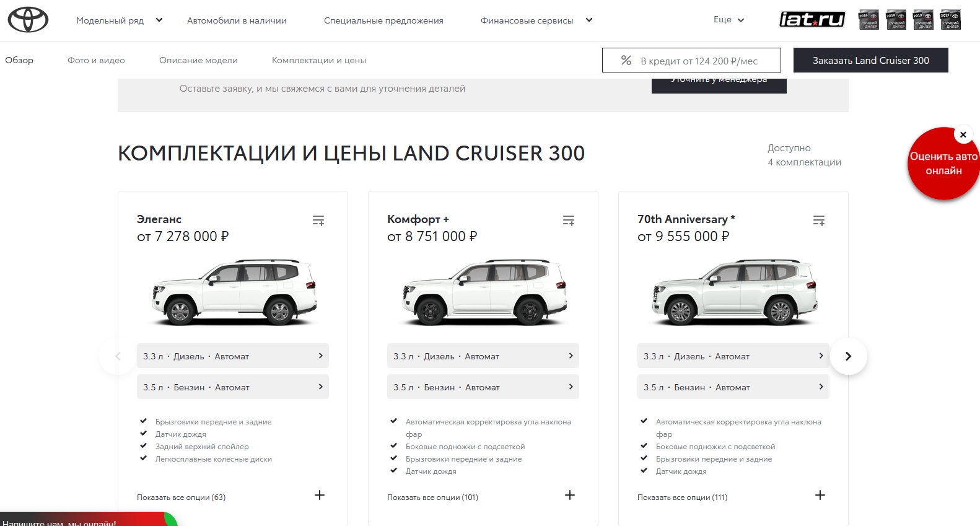Image resolution: width=980 pixels, height=526 pixels.
Task: Switch to the Обзор tab
Action: (19, 60)
